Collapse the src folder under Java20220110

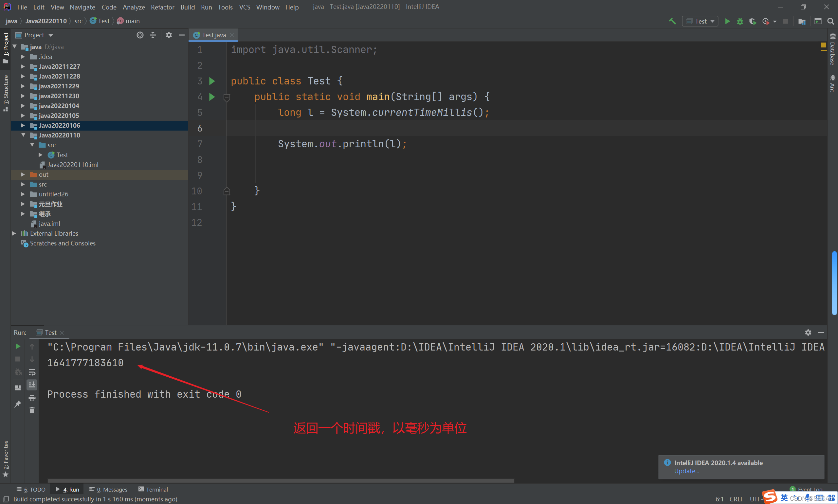(32, 145)
